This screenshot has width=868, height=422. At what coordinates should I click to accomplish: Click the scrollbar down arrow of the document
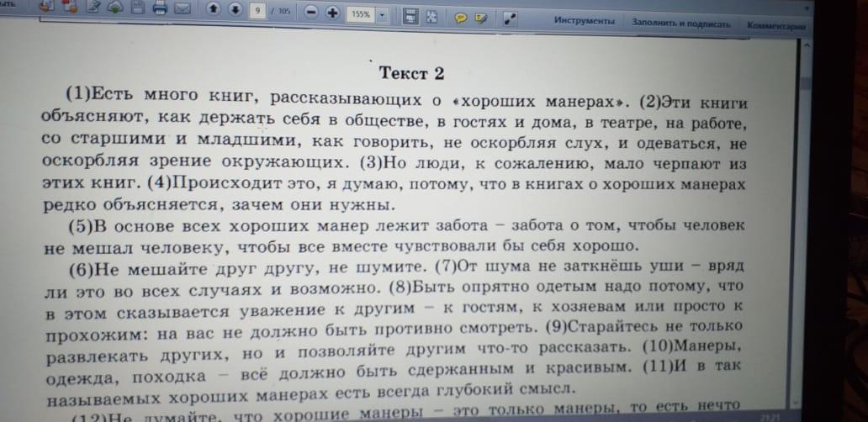coord(796,403)
